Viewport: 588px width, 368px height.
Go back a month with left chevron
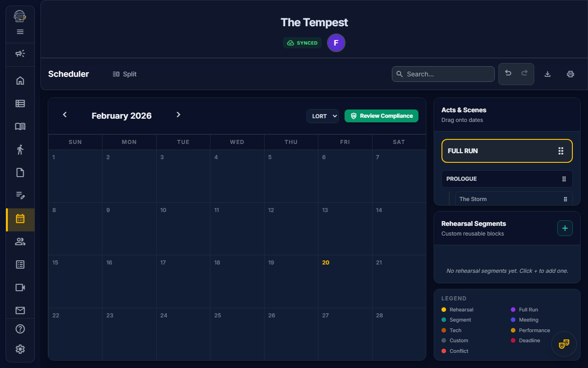pyautogui.click(x=64, y=115)
